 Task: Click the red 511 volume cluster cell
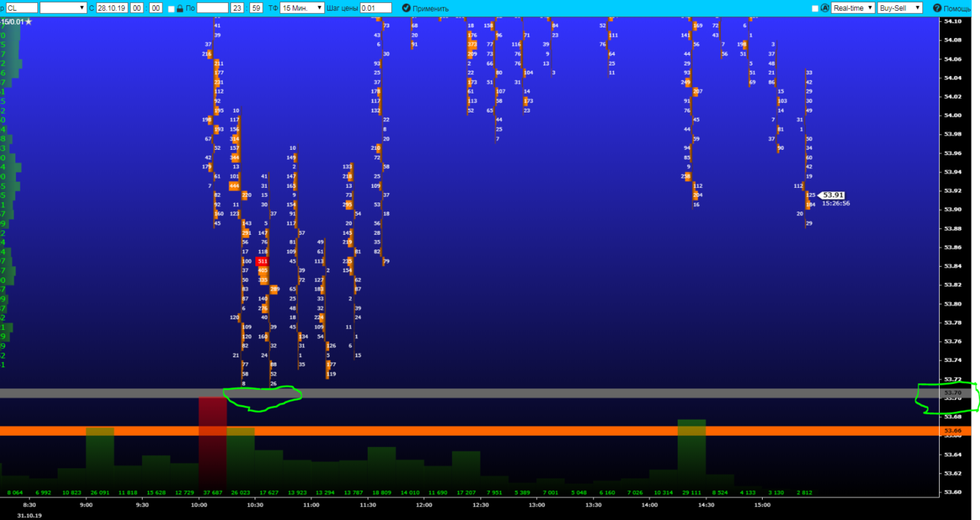[263, 261]
